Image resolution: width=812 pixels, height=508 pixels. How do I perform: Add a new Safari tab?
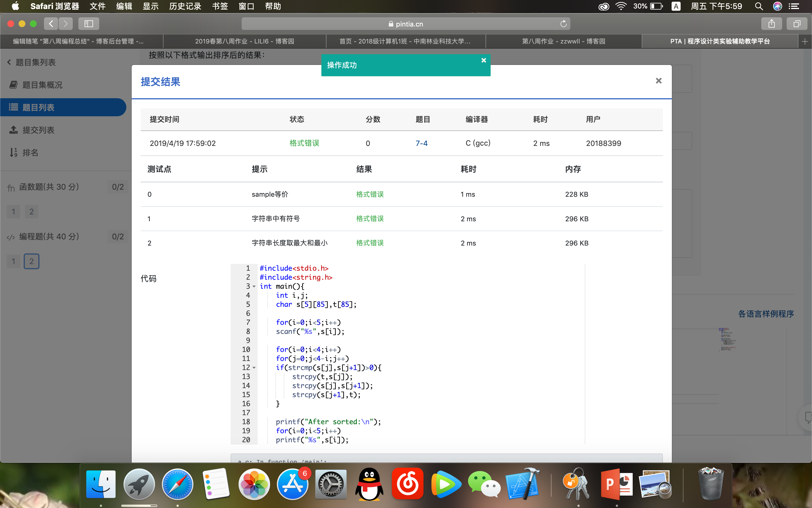tap(805, 41)
